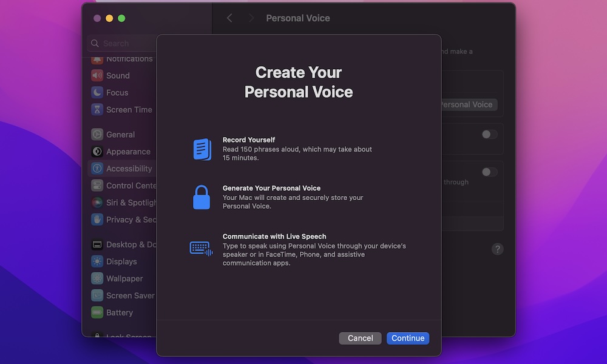Click the Personal Voice window title

click(x=297, y=18)
